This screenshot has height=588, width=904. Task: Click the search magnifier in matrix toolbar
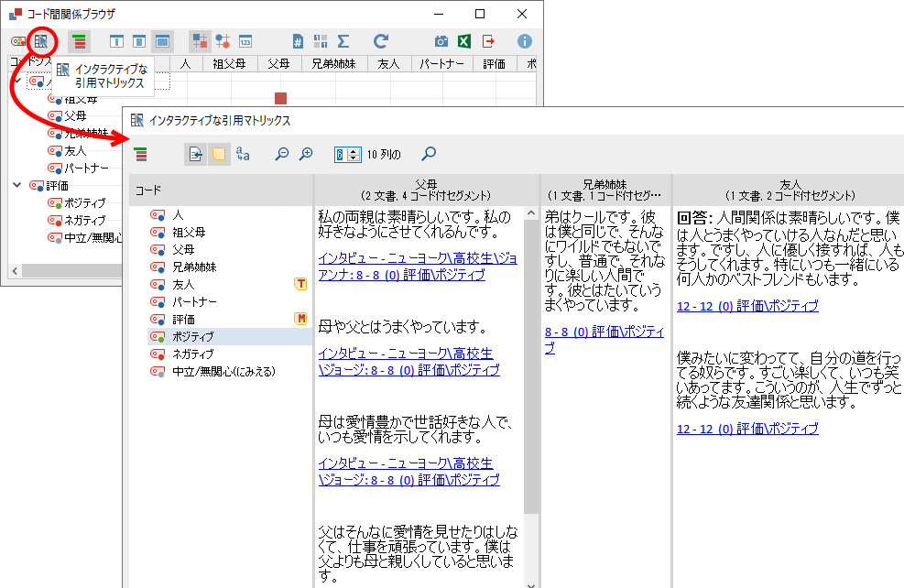coord(429,154)
